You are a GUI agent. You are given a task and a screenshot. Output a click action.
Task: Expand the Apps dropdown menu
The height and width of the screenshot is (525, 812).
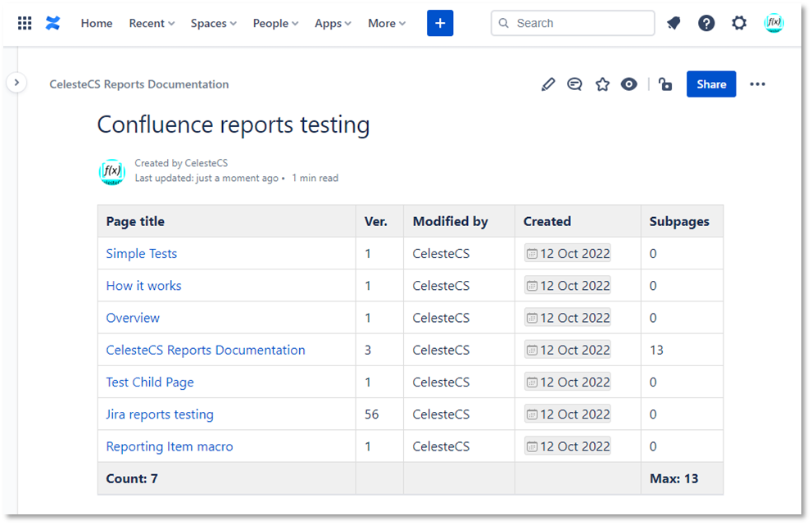click(333, 23)
